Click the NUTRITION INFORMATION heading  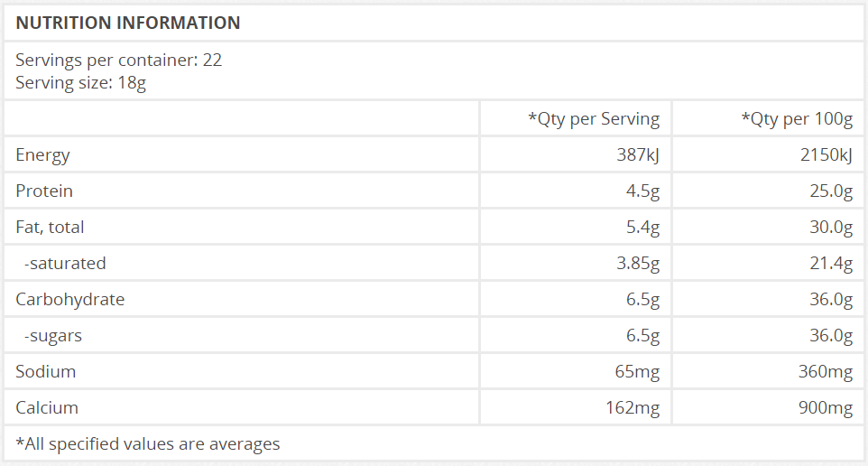tap(128, 23)
